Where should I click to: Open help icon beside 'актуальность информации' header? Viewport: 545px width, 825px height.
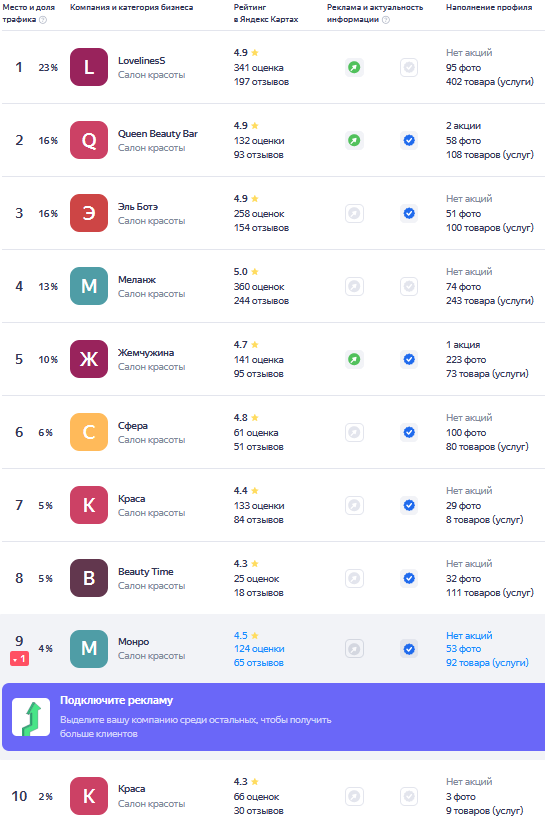386,19
